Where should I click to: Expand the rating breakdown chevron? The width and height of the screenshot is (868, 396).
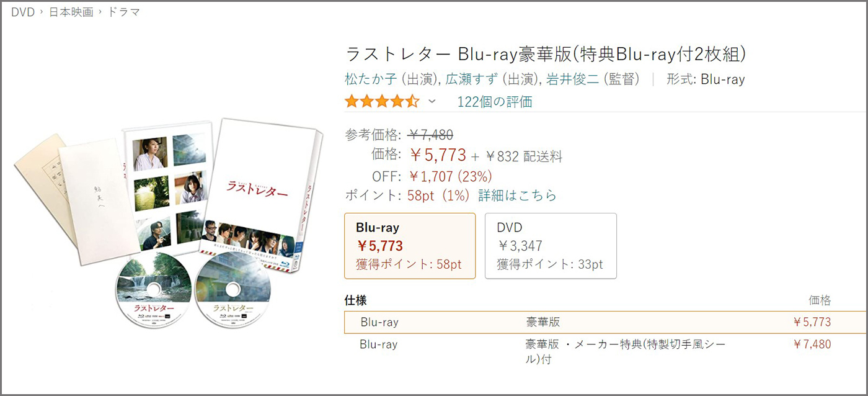coord(432,102)
